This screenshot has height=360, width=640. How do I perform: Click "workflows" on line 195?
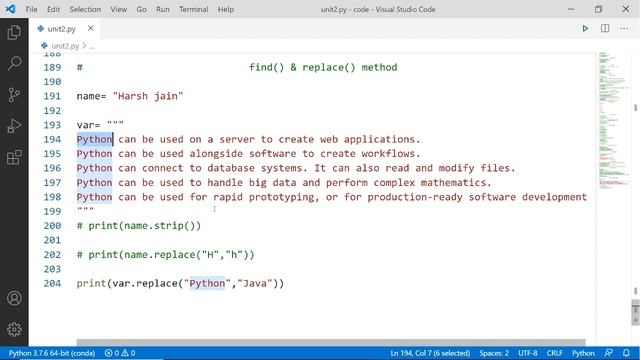(388, 154)
